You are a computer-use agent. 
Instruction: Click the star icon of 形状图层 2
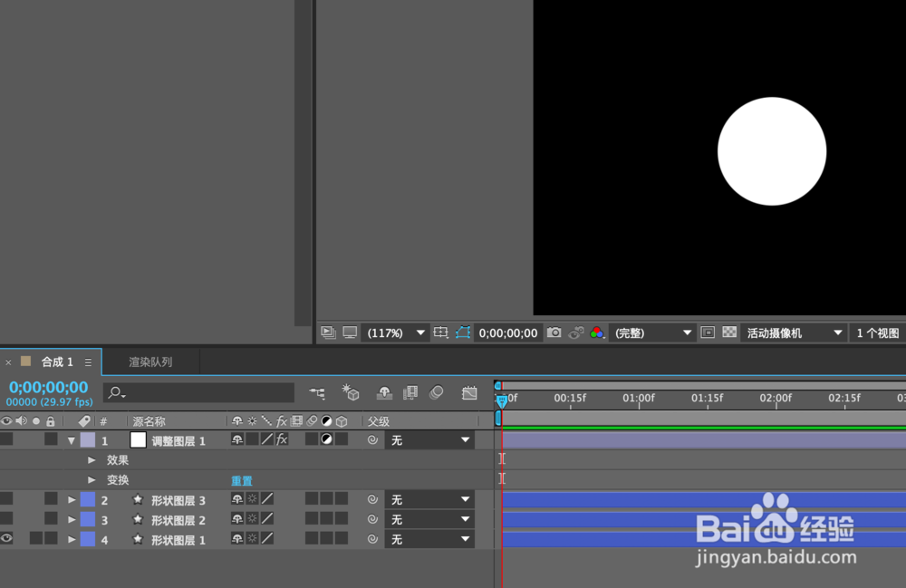pos(138,519)
